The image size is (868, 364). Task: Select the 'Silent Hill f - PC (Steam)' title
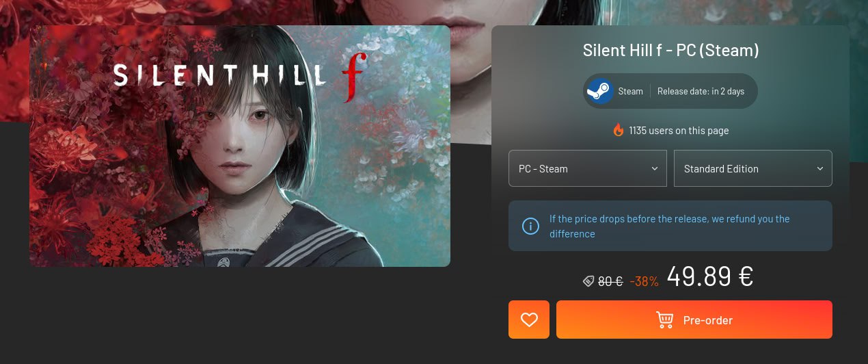click(x=670, y=51)
